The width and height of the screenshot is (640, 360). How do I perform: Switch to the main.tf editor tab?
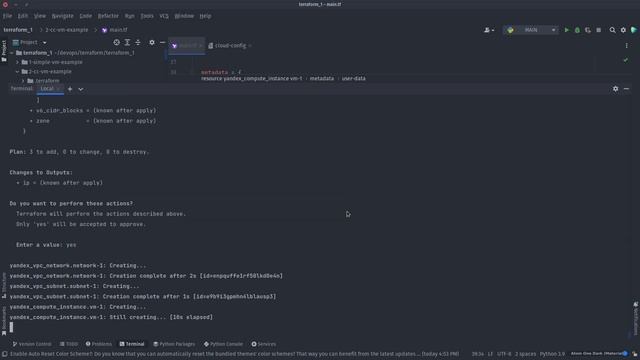pos(186,46)
